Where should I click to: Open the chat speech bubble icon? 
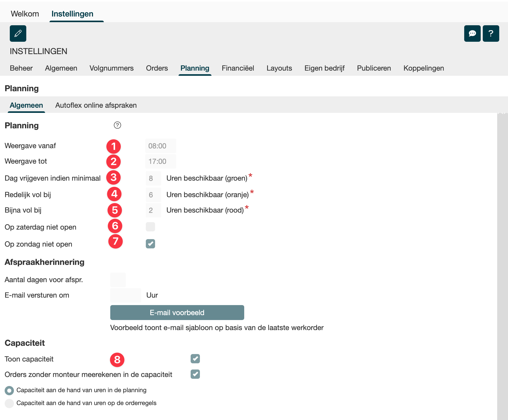472,33
